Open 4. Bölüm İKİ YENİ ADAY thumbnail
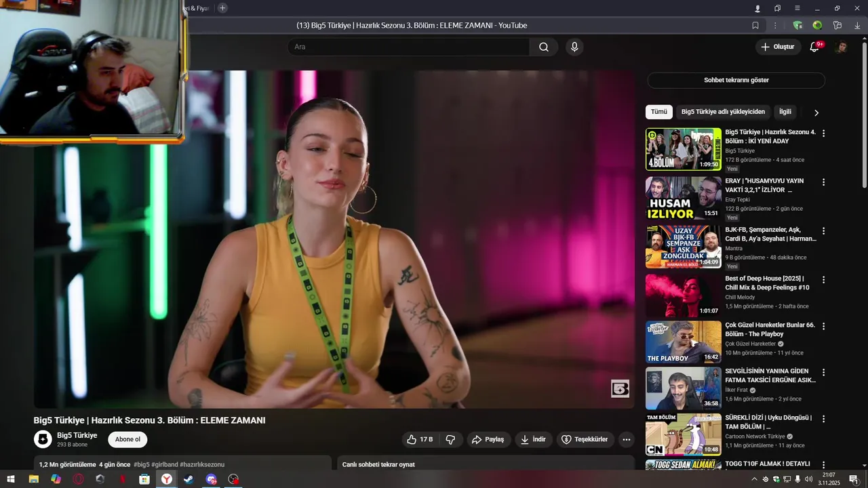 tap(684, 149)
